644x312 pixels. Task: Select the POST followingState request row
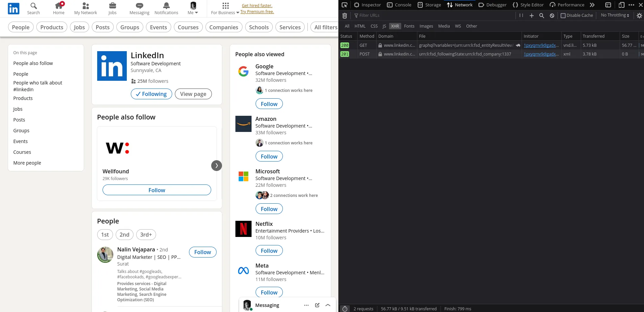(491, 54)
